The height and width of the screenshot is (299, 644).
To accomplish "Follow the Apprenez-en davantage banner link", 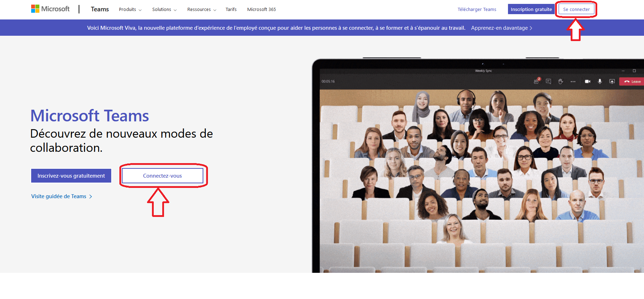I will tap(502, 28).
